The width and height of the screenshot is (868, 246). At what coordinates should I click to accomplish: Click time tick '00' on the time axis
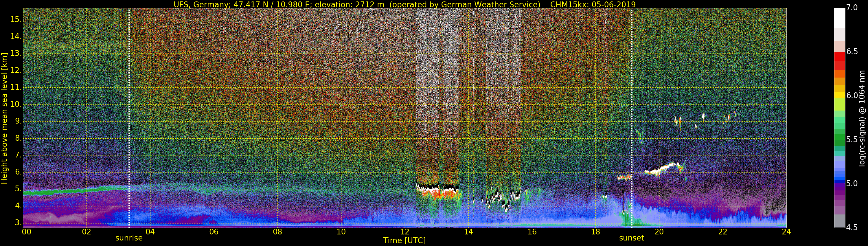[x=27, y=232]
